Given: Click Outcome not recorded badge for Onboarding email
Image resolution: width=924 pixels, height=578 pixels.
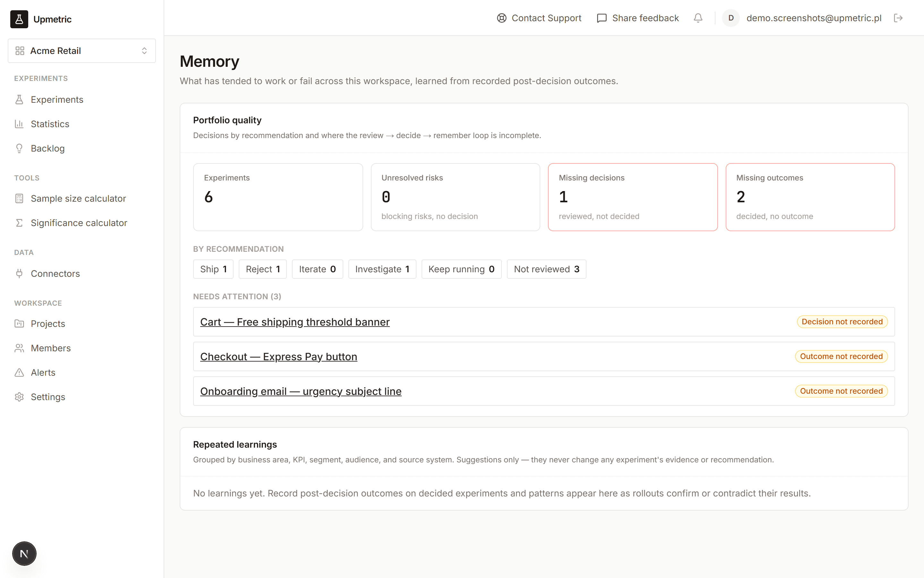Looking at the screenshot, I should pos(841,391).
